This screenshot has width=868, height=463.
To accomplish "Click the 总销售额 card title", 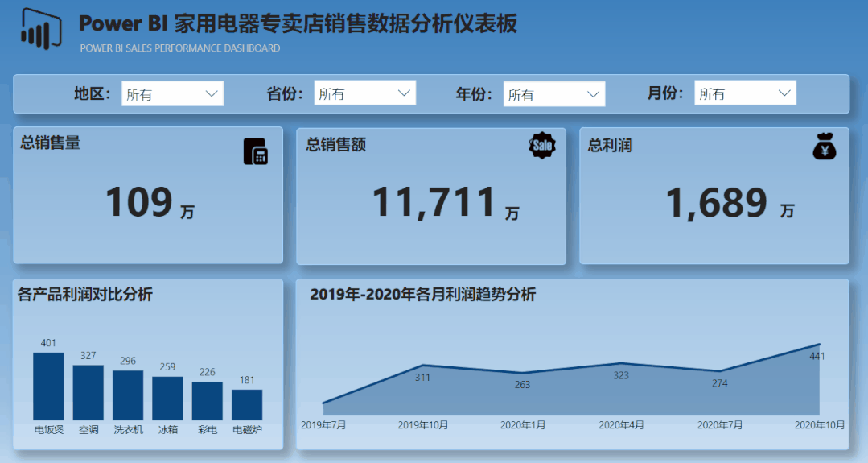I will [336, 145].
